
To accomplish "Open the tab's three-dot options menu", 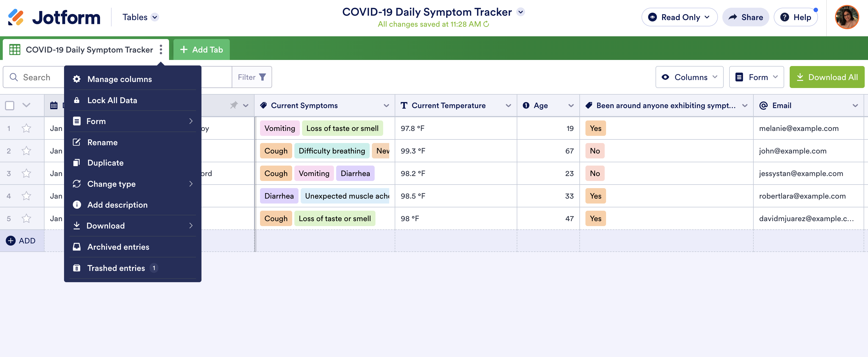I will pos(161,50).
